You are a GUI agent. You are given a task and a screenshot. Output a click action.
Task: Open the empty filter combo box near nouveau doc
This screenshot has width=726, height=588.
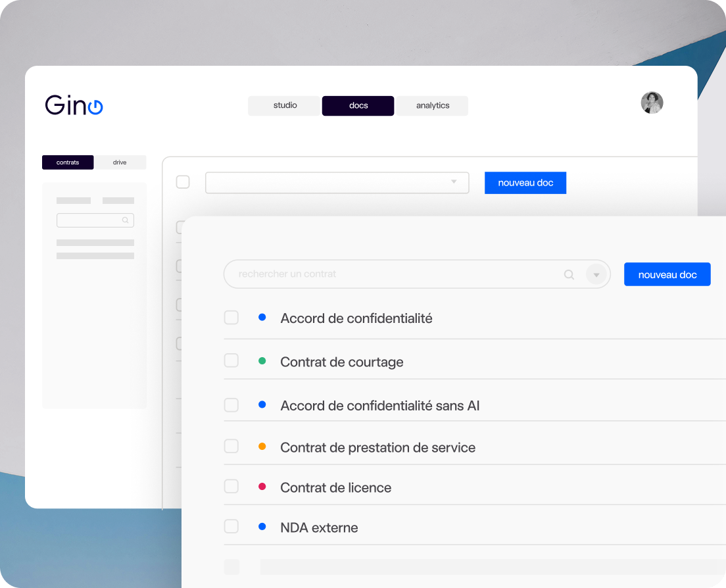pos(337,182)
